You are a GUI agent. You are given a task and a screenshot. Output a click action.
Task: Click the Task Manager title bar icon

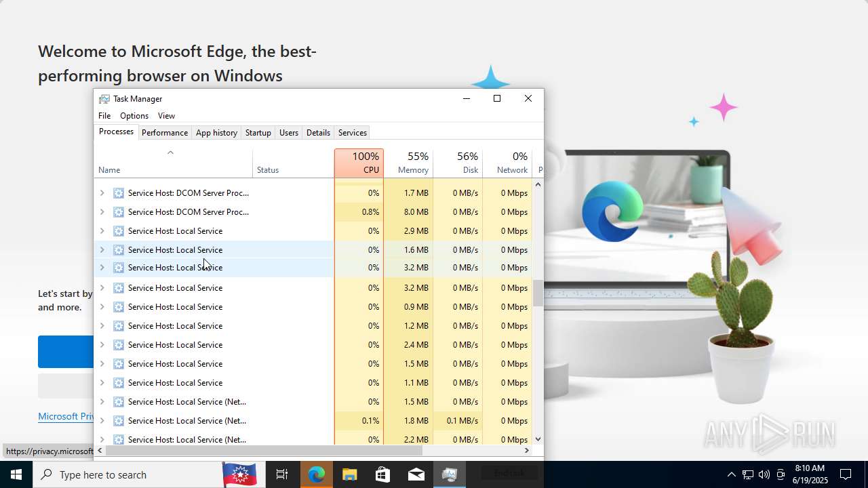(x=104, y=99)
